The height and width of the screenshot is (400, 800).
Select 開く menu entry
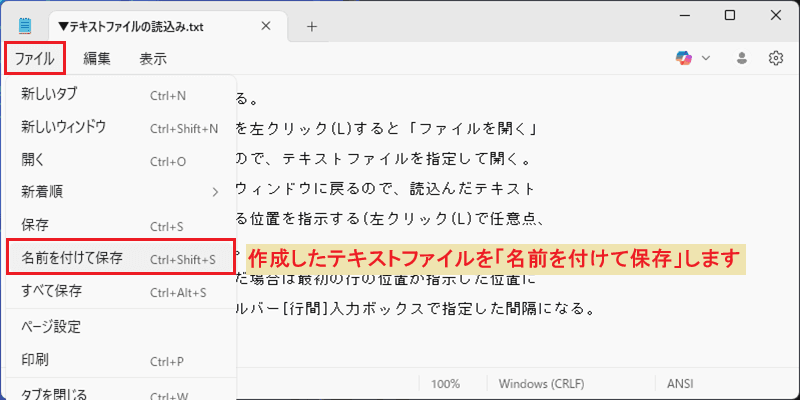coord(120,160)
